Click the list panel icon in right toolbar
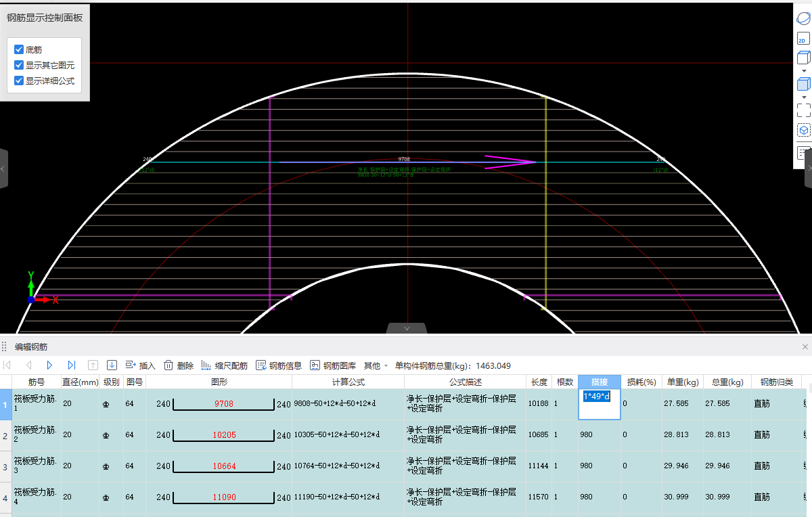This screenshot has width=812, height=517. pos(803,153)
